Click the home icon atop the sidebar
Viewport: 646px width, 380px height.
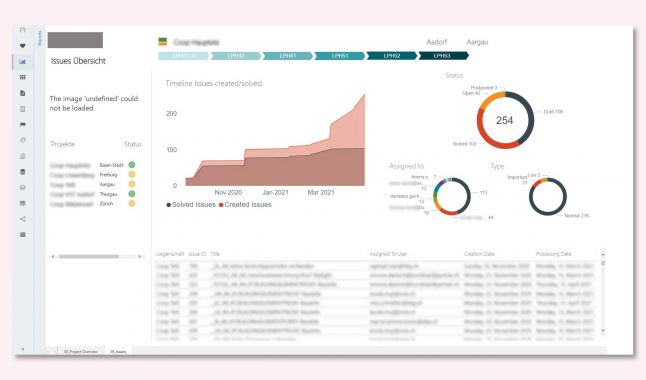coord(23,30)
